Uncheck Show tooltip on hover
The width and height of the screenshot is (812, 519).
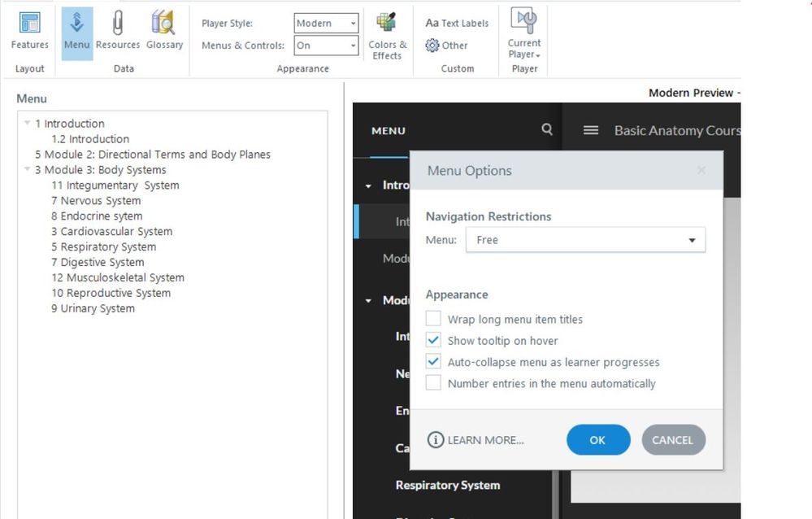pos(433,340)
